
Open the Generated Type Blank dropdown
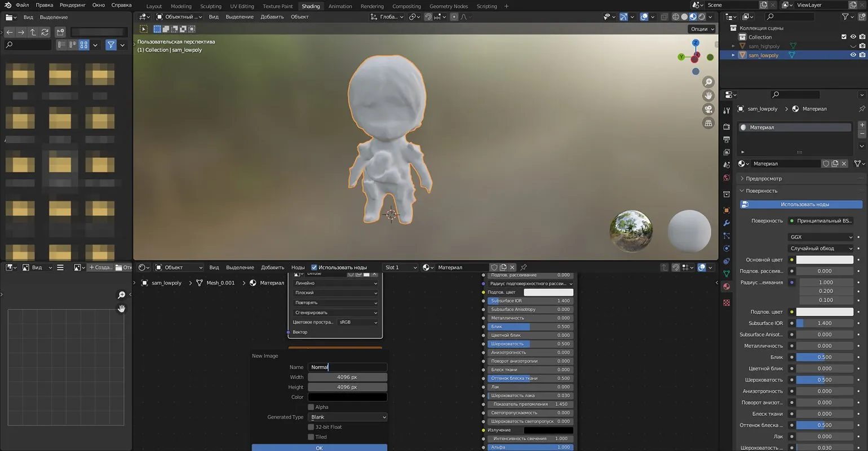point(348,417)
